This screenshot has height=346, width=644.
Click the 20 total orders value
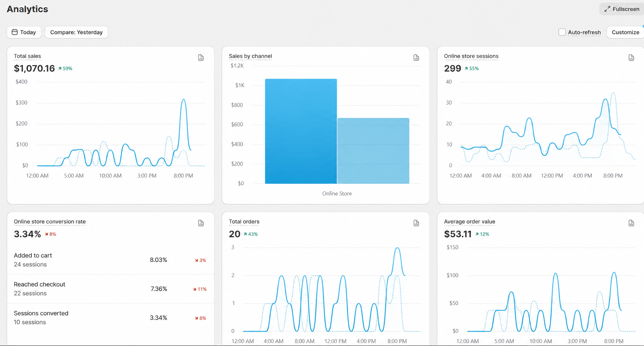[235, 234]
